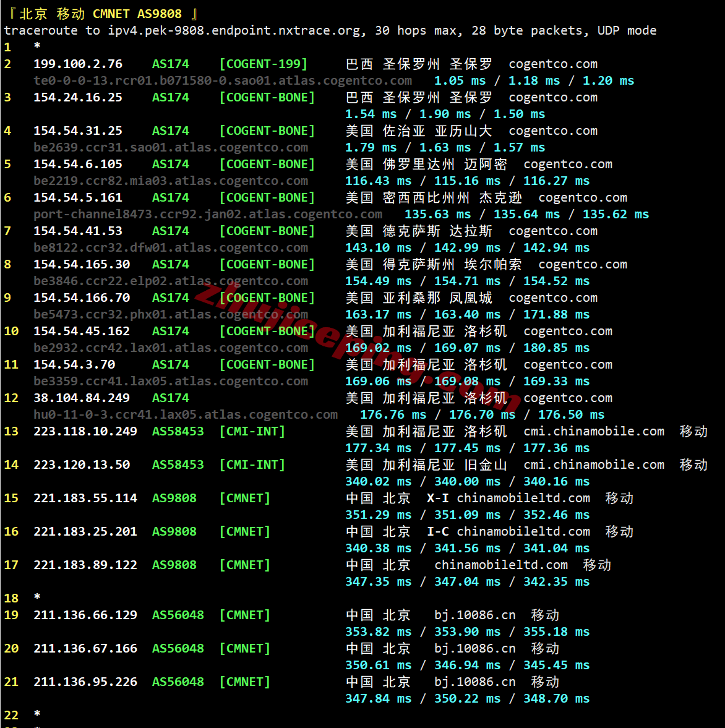This screenshot has height=728, width=725.
Task: Click IP address 211.136.66.129
Action: click(85, 615)
